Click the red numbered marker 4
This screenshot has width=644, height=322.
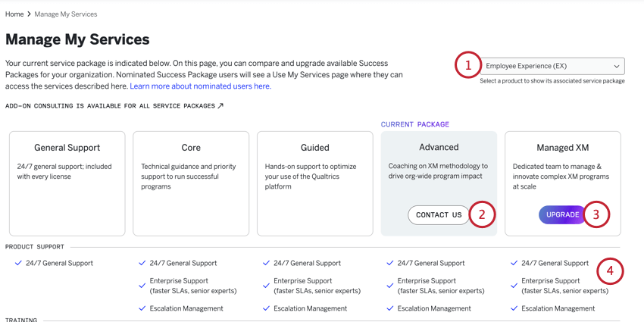610,271
